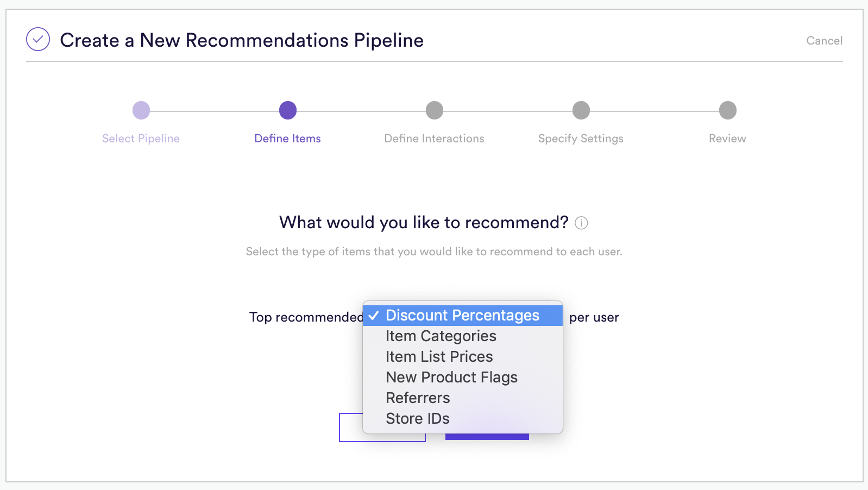Viewport: 868px width, 490px height.
Task: Click the Select Pipeline step circle
Action: pos(141,110)
